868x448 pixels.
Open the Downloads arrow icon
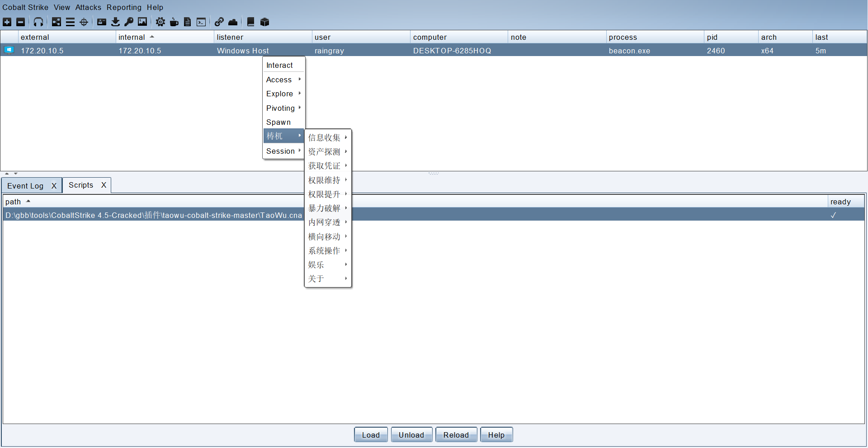(115, 22)
